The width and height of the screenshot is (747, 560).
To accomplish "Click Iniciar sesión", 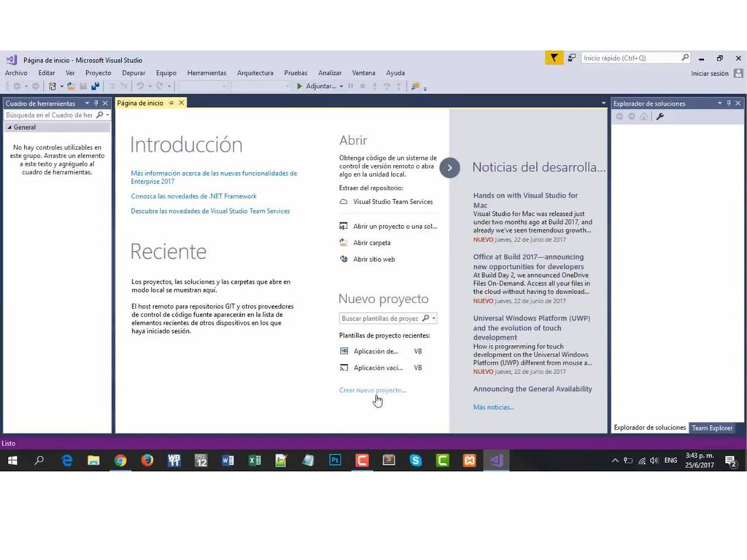I will [709, 74].
